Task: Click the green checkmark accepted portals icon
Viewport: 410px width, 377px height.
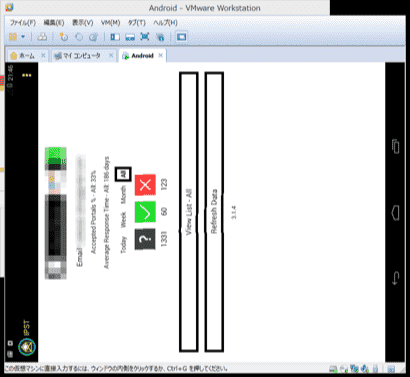Action: pos(145,212)
